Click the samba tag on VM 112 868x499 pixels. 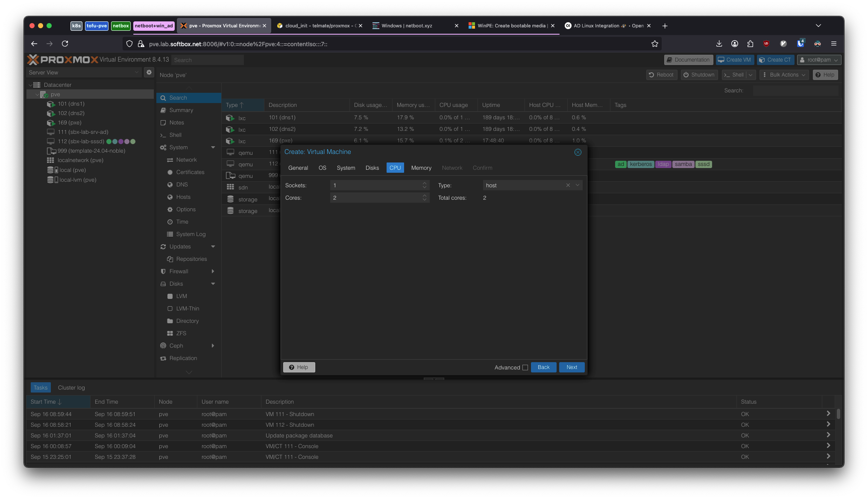tap(683, 164)
